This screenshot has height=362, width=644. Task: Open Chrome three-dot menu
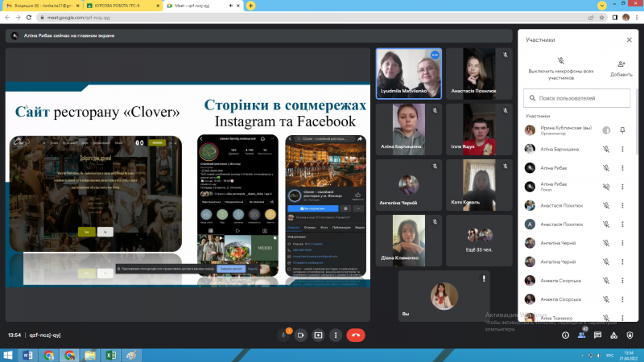(x=637, y=17)
